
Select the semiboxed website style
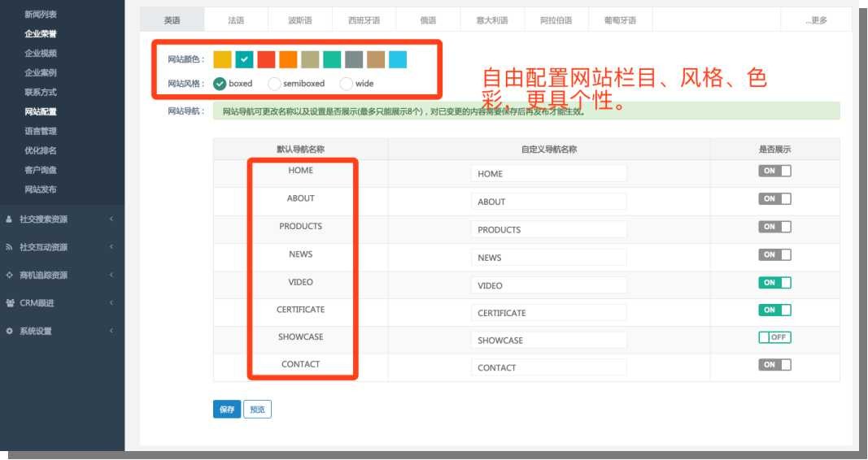click(275, 84)
